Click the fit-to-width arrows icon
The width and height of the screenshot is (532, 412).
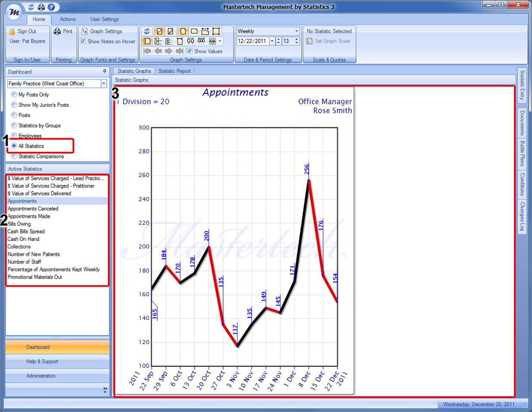pos(205,31)
